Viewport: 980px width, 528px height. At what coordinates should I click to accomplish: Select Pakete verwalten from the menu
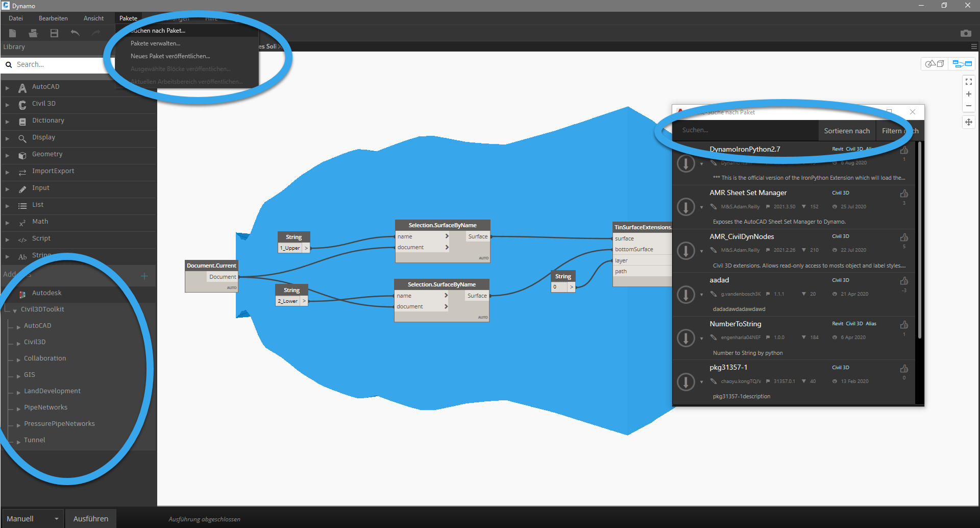pos(155,43)
